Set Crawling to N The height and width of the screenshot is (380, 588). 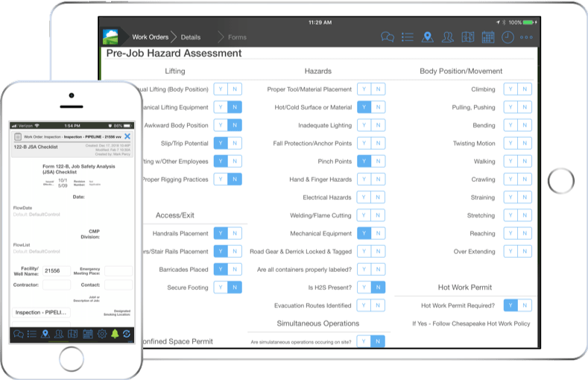525,179
